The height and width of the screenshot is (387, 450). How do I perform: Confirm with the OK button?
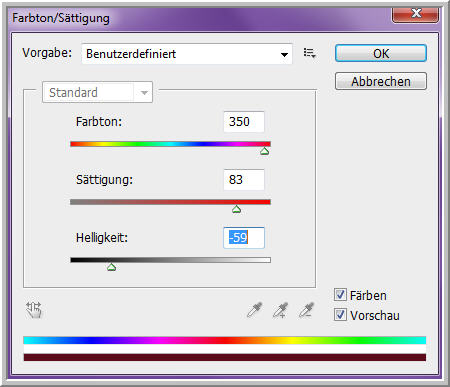[381, 53]
